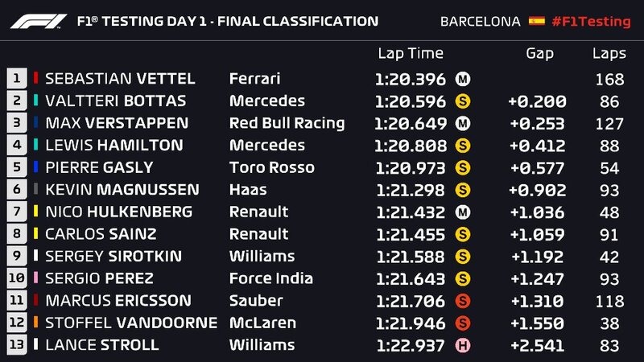Click the Spanish flag icon
The width and height of the screenshot is (644, 362).
(x=536, y=21)
